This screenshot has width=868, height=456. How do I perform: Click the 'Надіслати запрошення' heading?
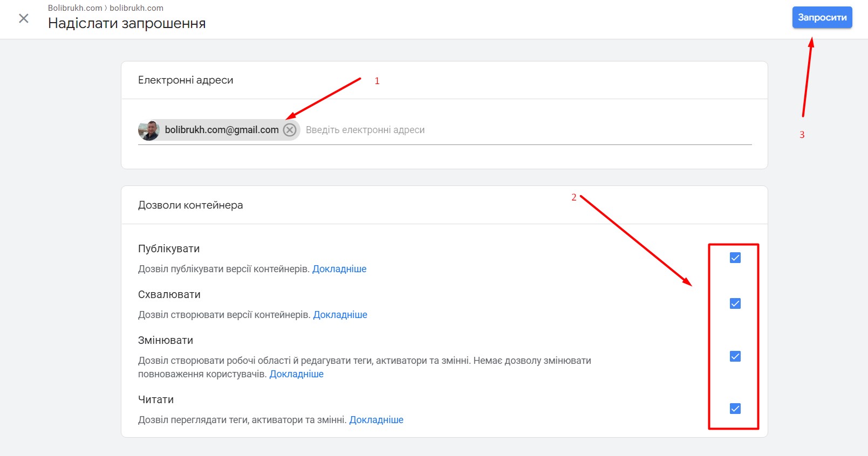pos(127,23)
